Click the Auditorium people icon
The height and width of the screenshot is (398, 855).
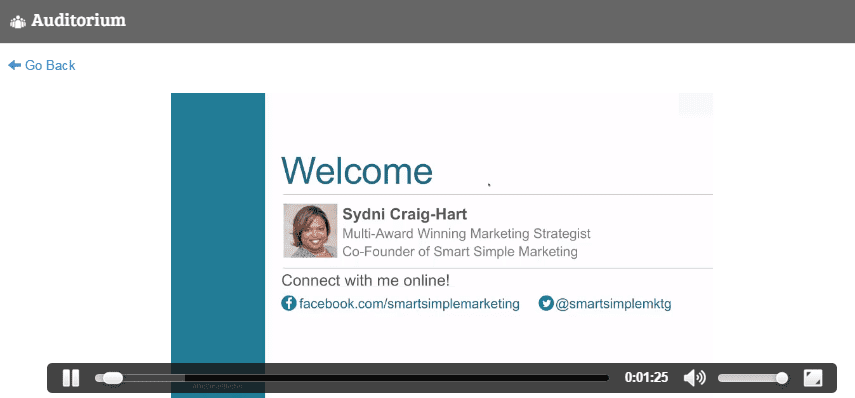18,22
